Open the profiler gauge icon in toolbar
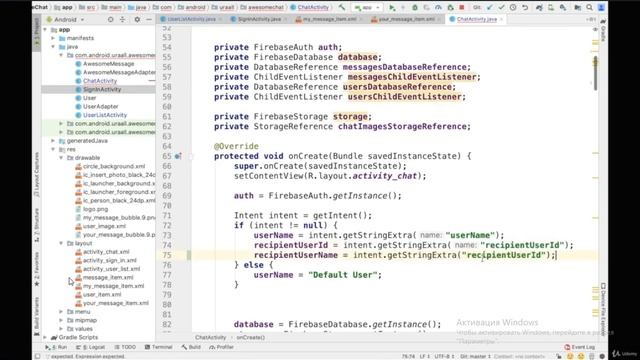This screenshot has height=360, width=640. 438,7
